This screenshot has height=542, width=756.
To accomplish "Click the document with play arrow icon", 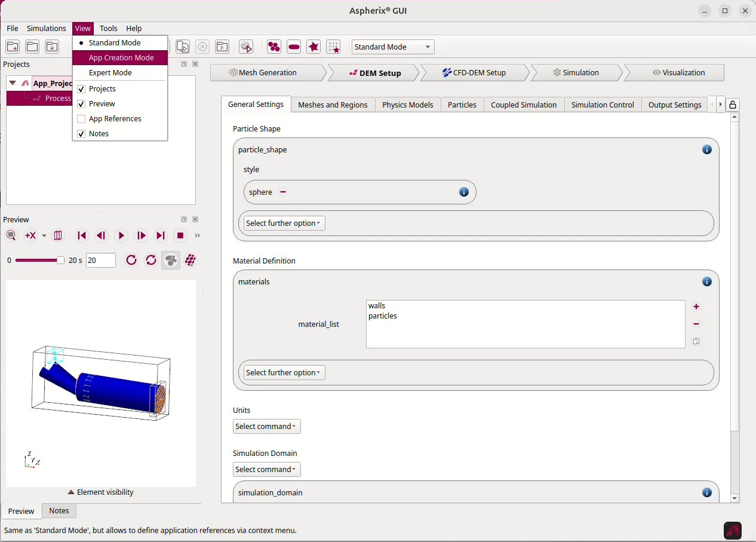I will tap(183, 47).
